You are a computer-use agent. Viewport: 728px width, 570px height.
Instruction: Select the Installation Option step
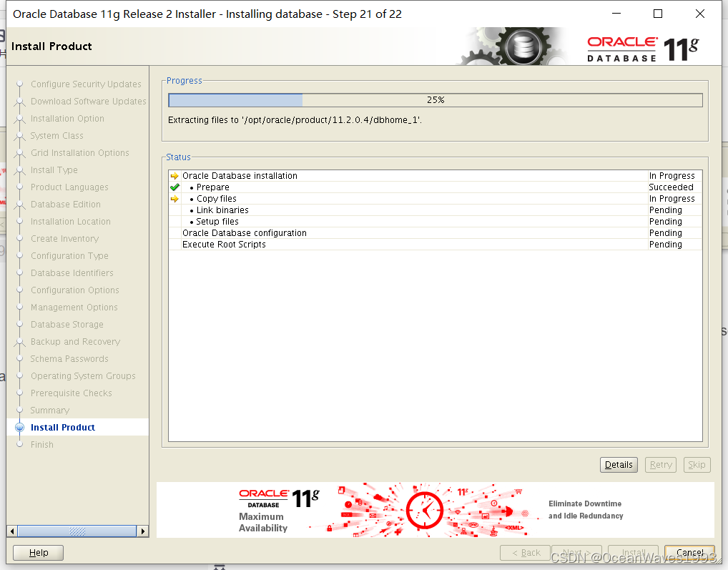pos(67,119)
